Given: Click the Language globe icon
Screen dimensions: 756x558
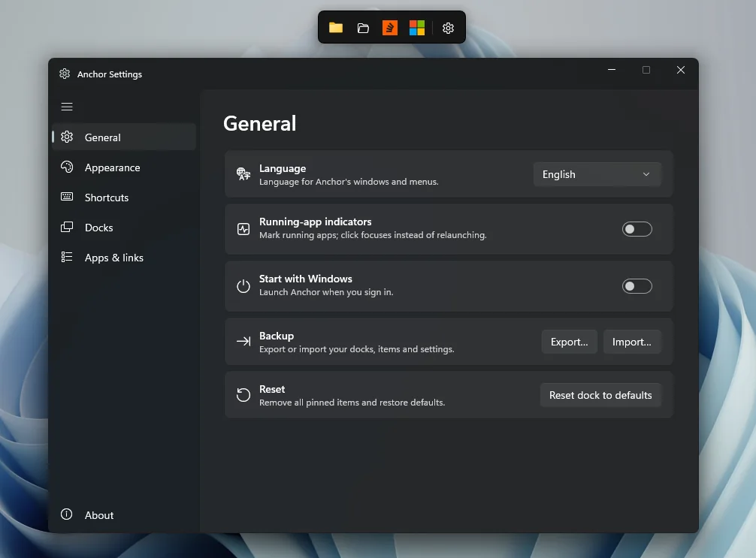Looking at the screenshot, I should (x=243, y=174).
